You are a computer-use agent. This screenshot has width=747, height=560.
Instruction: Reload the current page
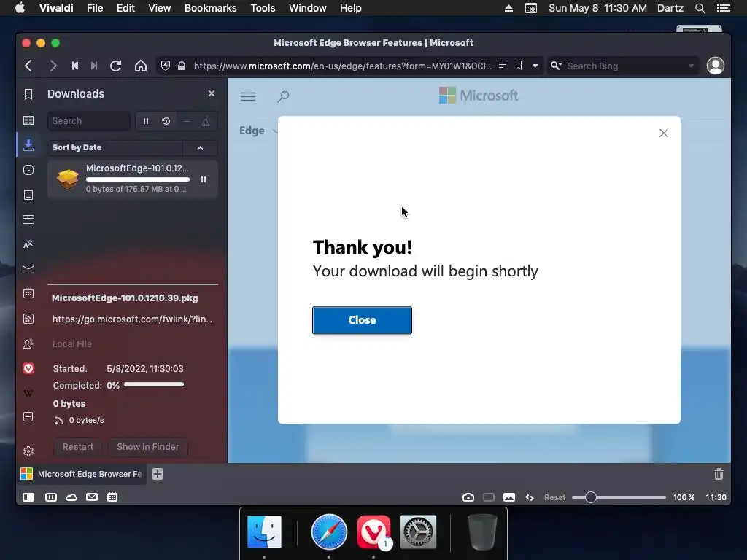coord(116,66)
